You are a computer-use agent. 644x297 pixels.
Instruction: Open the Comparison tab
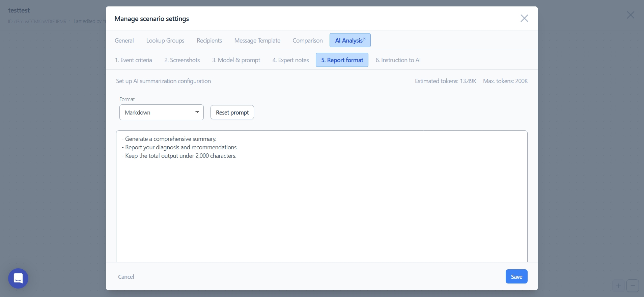pos(307,41)
